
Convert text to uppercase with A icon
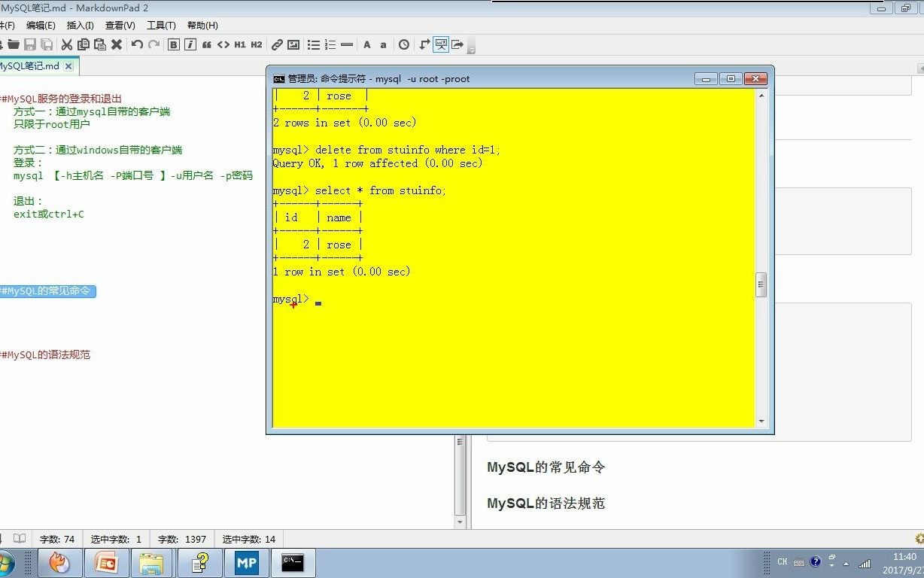point(367,44)
